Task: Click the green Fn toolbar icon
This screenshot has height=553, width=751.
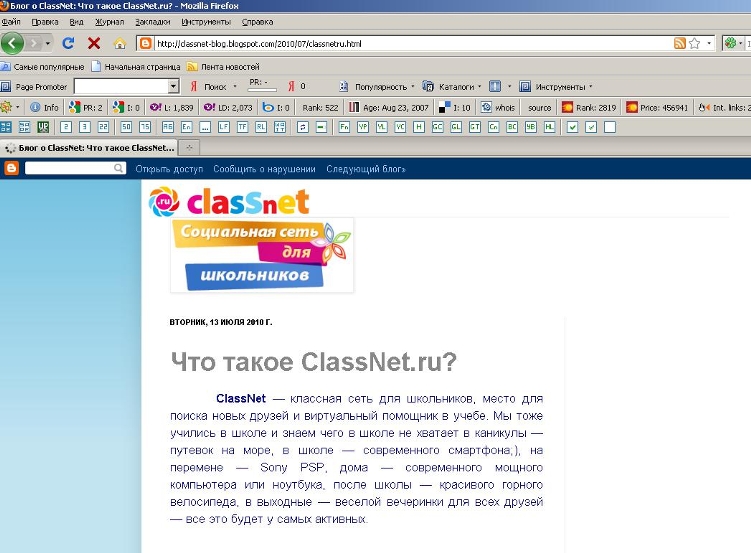Action: point(344,127)
